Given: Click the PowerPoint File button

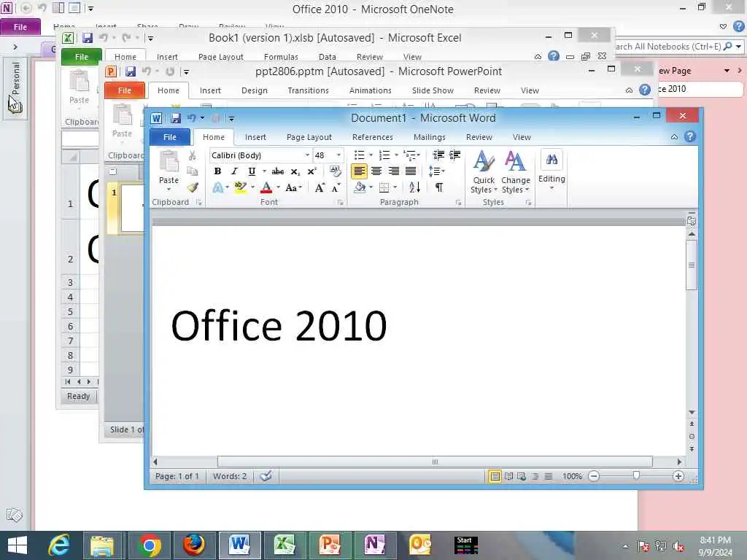Looking at the screenshot, I should click(x=125, y=90).
